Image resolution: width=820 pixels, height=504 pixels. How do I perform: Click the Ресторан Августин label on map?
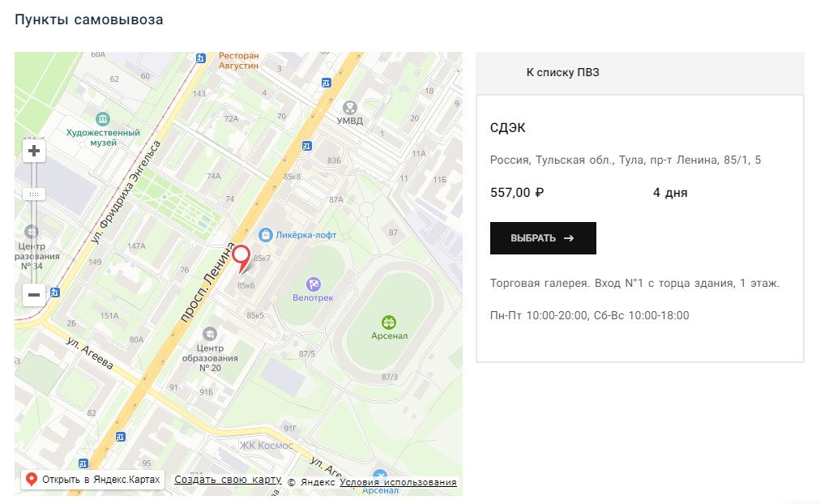pos(238,61)
